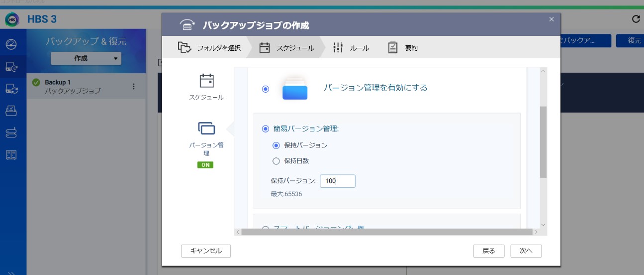The height and width of the screenshot is (275, 644).
Task: Click the HBS 3 logo icon
Action: 11,19
